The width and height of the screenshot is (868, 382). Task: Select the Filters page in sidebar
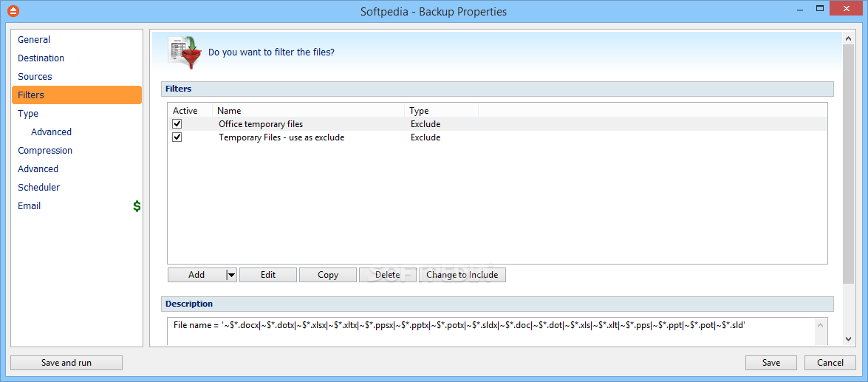77,95
